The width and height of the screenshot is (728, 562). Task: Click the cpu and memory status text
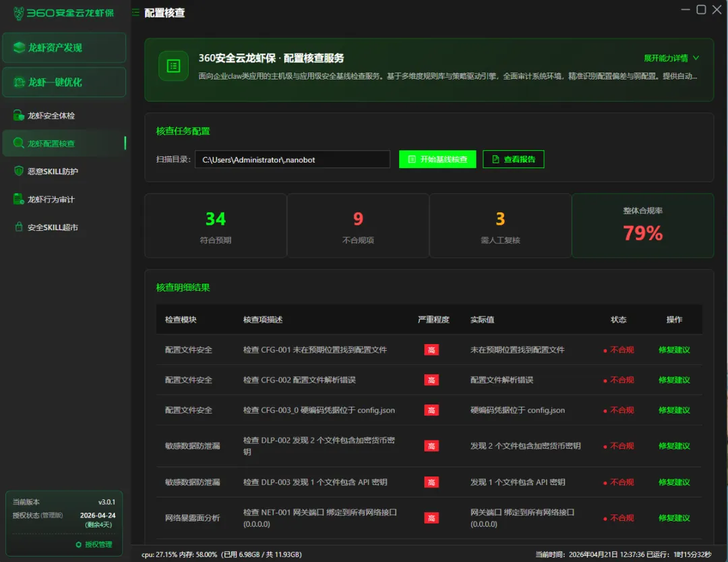[x=222, y=555]
